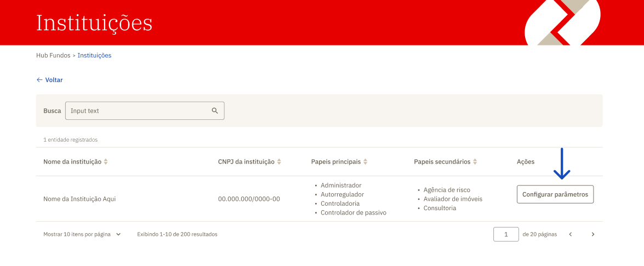Viewport: 644px width, 266px height.
Task: Click the Autorregulador role entry
Action: [x=342, y=194]
